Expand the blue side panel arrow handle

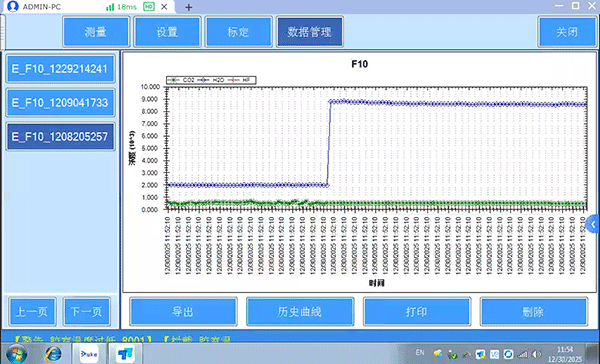(593, 224)
